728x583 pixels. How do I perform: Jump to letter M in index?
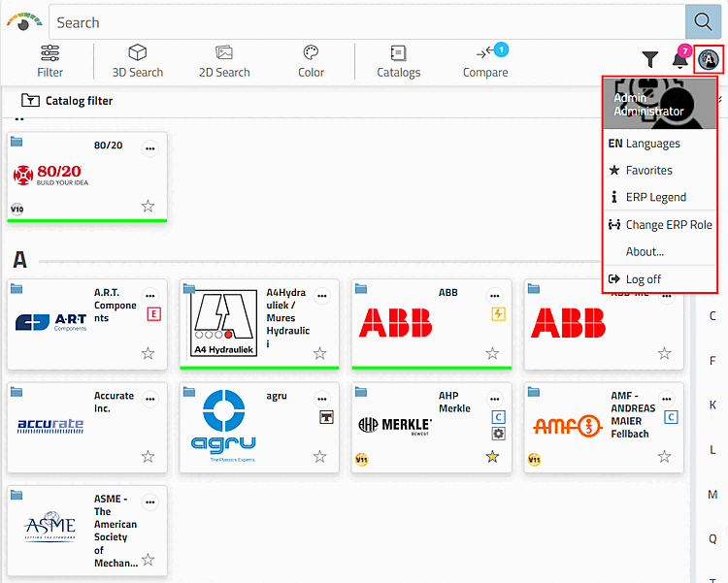(712, 495)
